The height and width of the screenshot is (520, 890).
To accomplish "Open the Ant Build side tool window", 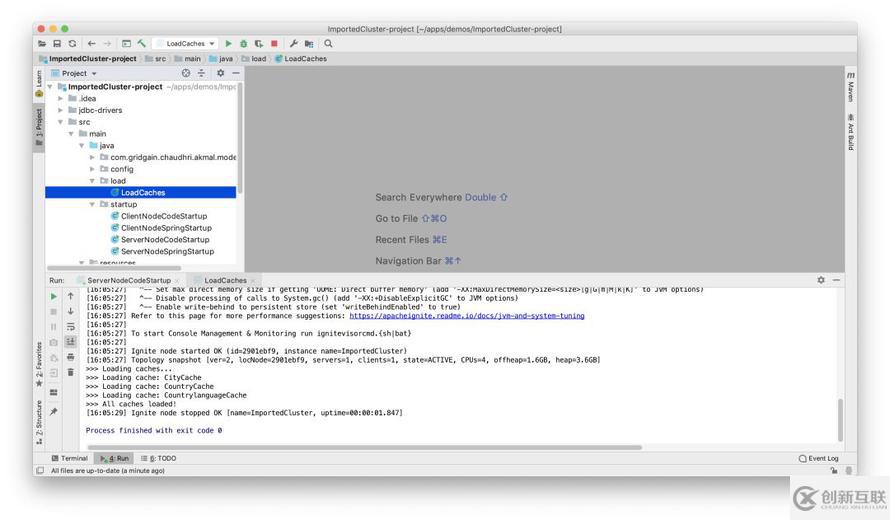I will coord(850,132).
